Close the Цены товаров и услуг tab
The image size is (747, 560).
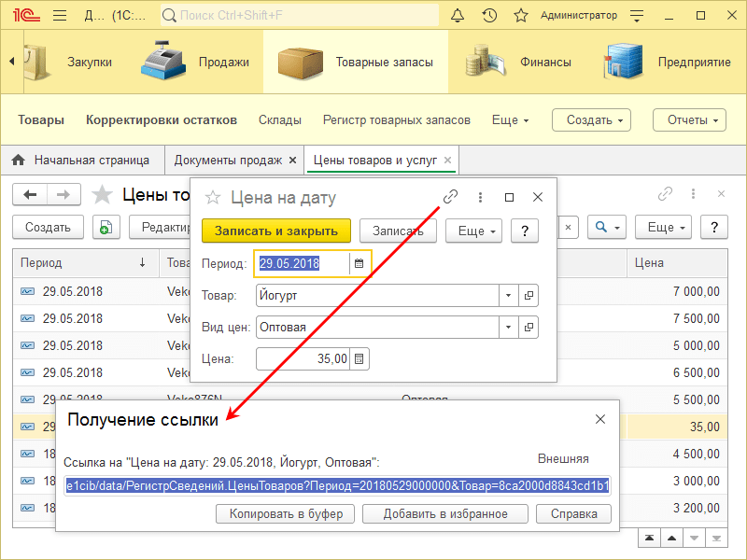click(x=447, y=161)
